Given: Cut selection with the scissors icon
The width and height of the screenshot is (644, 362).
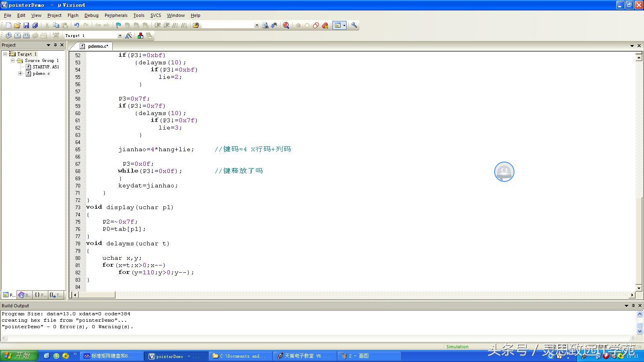Looking at the screenshot, I should click(47, 25).
